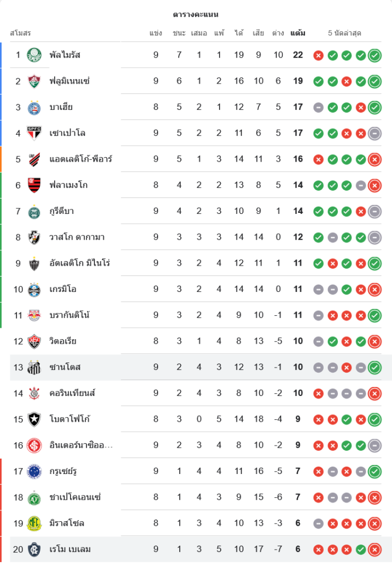Click the Corinthians club badge
Viewport: 392px width, 569px height.
pyautogui.click(x=34, y=394)
